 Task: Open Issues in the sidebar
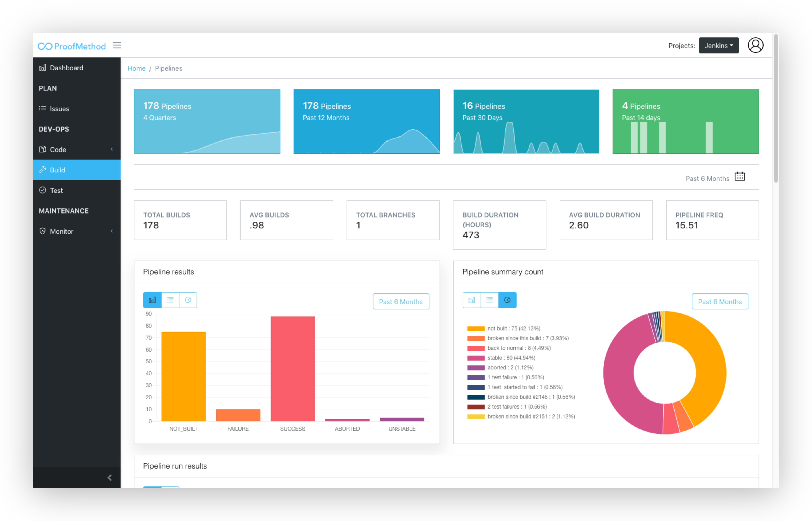[59, 109]
